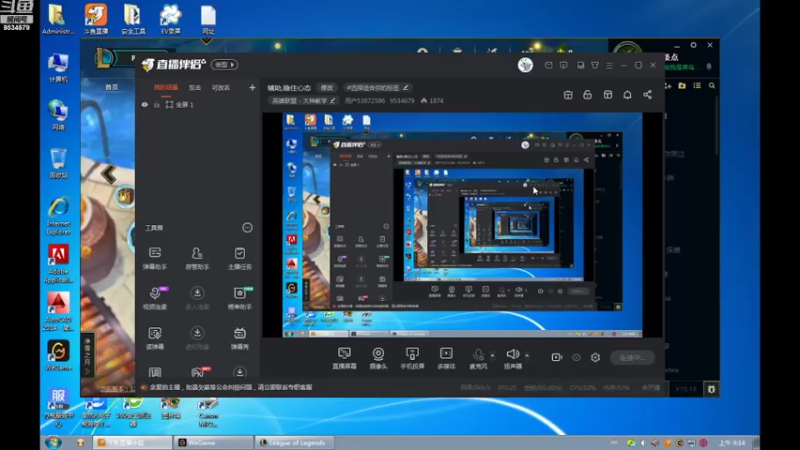
Task: Open the 房管助手 room manager tool
Action: 197,258
